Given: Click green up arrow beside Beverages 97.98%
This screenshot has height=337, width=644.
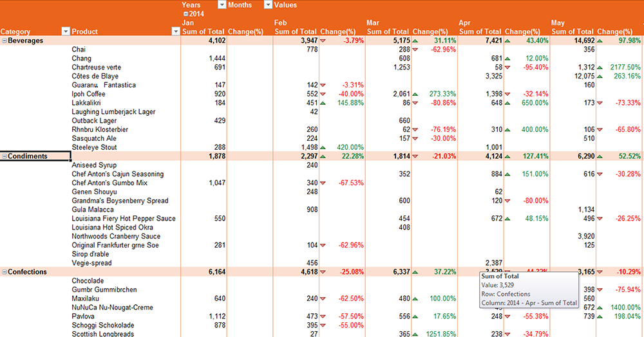Looking at the screenshot, I should [600, 41].
